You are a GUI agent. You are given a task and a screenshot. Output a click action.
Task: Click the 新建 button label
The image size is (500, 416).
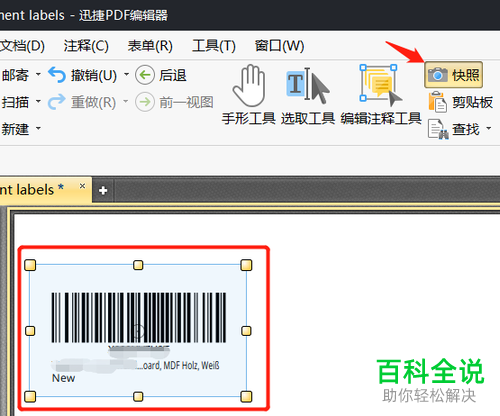click(15, 129)
